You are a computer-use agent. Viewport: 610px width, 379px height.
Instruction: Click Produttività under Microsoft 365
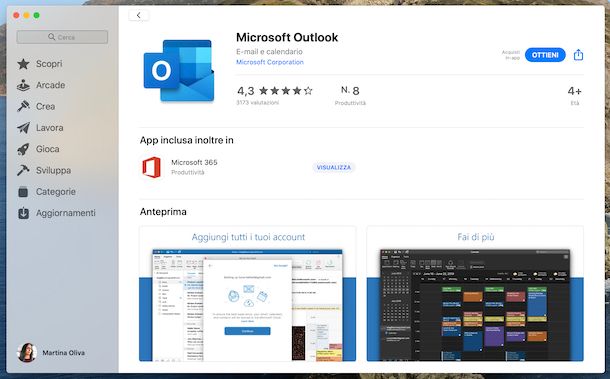[x=188, y=172]
